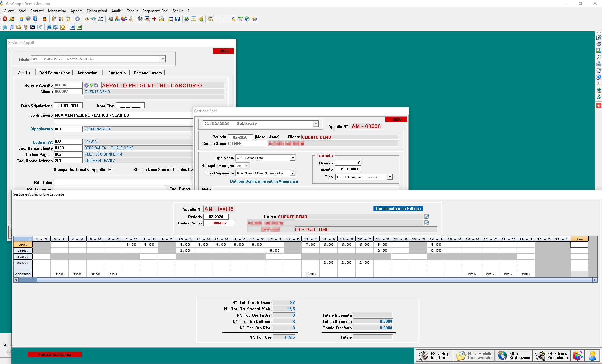
Task: Select the magnifier search icon in right sidebar
Action: pos(599,57)
